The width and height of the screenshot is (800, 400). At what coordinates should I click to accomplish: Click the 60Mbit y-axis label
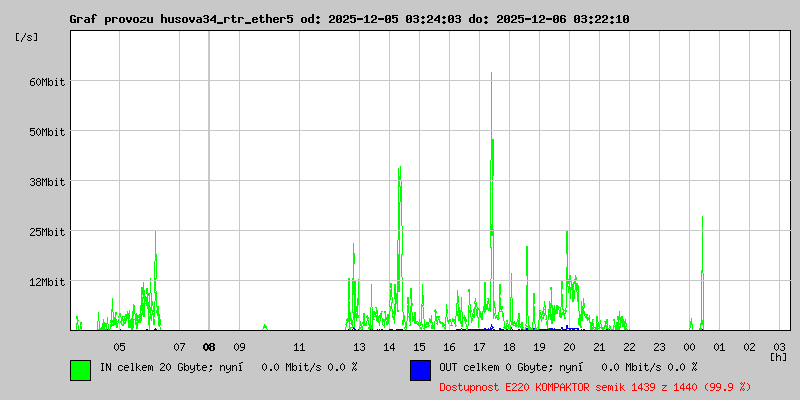47,81
